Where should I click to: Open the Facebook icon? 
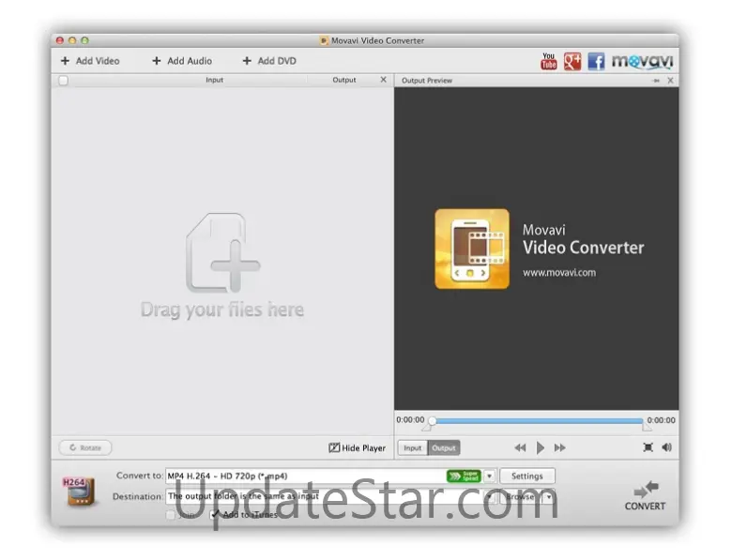596,61
